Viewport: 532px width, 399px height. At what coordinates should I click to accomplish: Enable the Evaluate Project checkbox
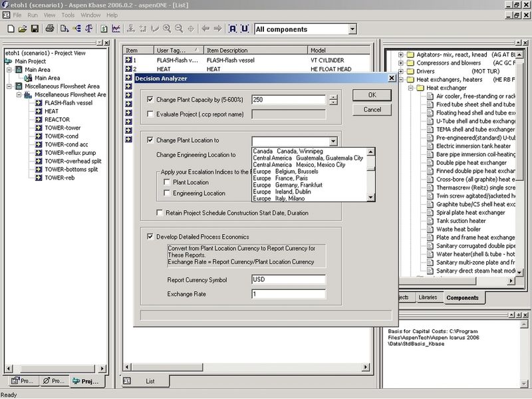(150, 114)
